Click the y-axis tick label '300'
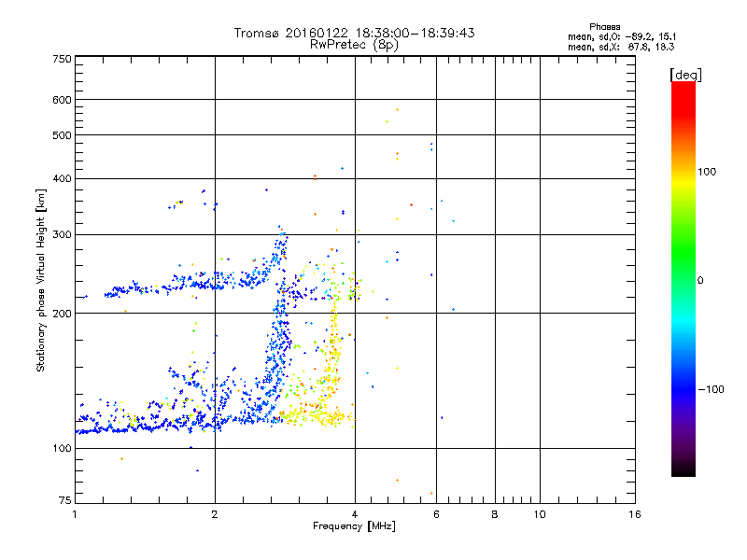Viewport: 747px width, 560px height. [62, 235]
